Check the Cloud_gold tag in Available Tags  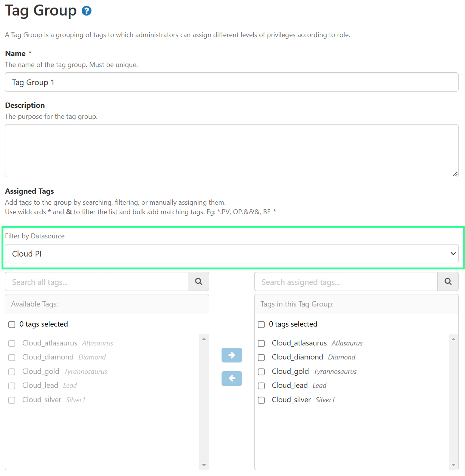click(11, 372)
